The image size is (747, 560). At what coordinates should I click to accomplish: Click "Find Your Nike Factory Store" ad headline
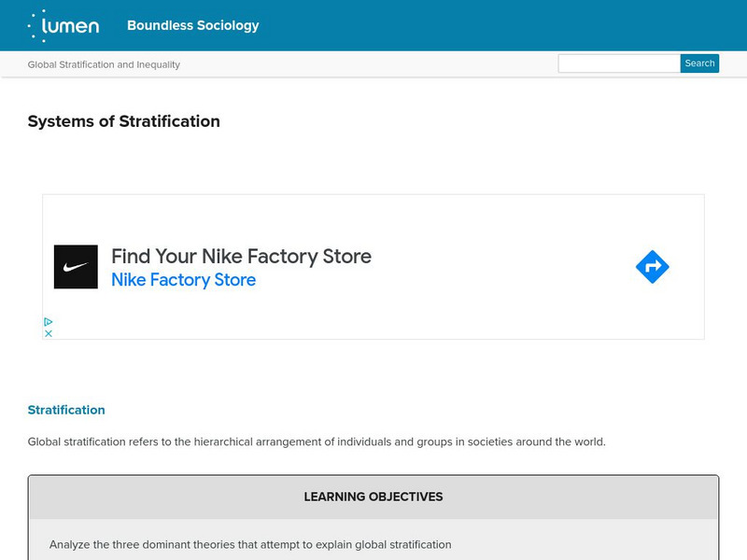[241, 256]
